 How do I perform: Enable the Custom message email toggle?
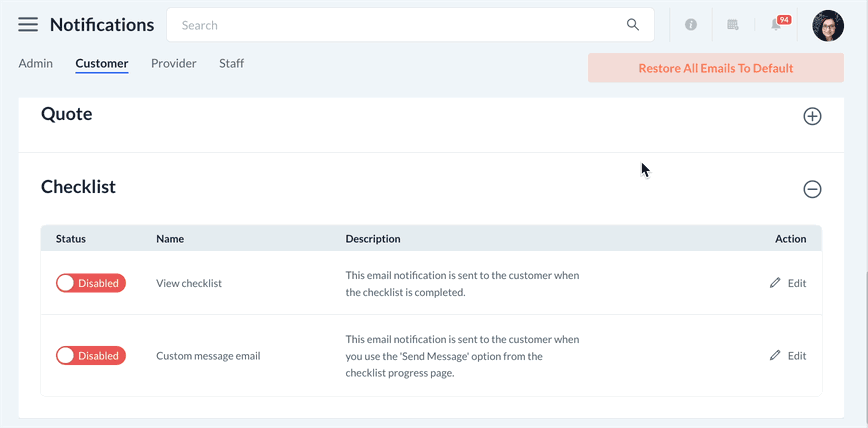[x=90, y=355]
